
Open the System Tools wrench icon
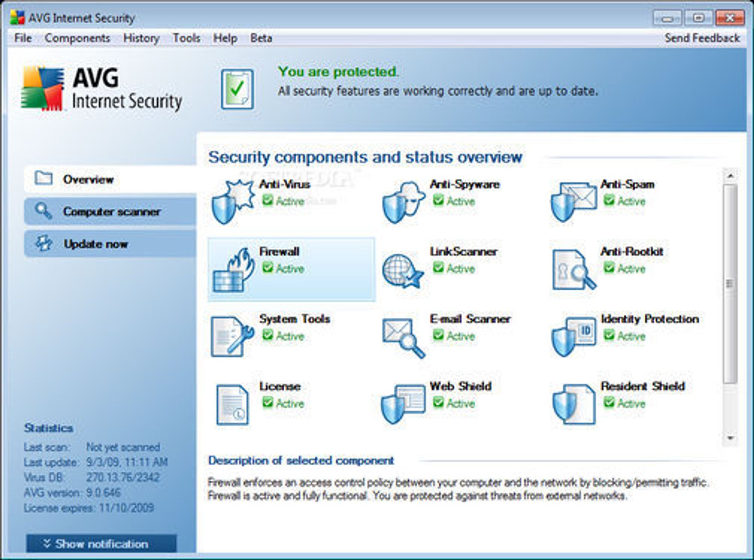[231, 336]
